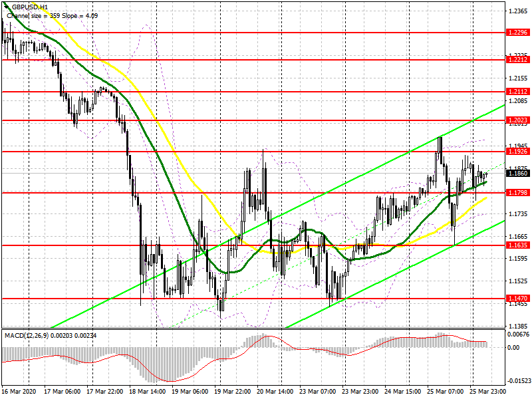This screenshot has height=399, width=532.
Task: Select the 1.1635 red price level label
Action: pos(518,245)
